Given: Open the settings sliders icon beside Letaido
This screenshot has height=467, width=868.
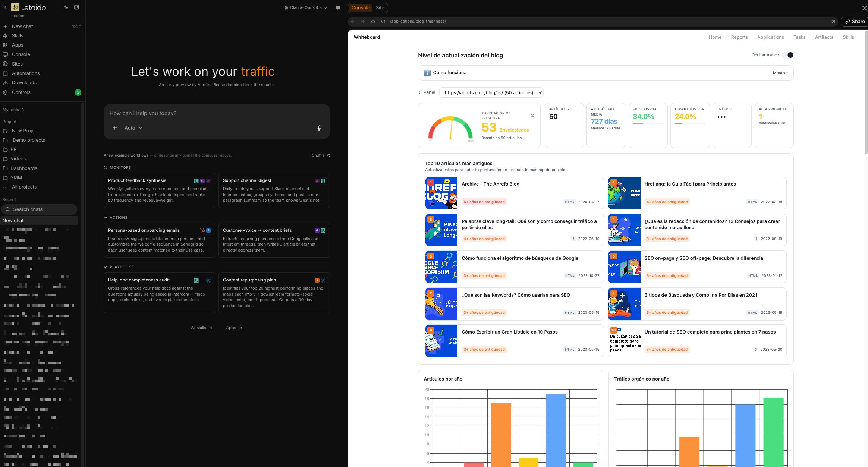Looking at the screenshot, I should pos(66,7).
